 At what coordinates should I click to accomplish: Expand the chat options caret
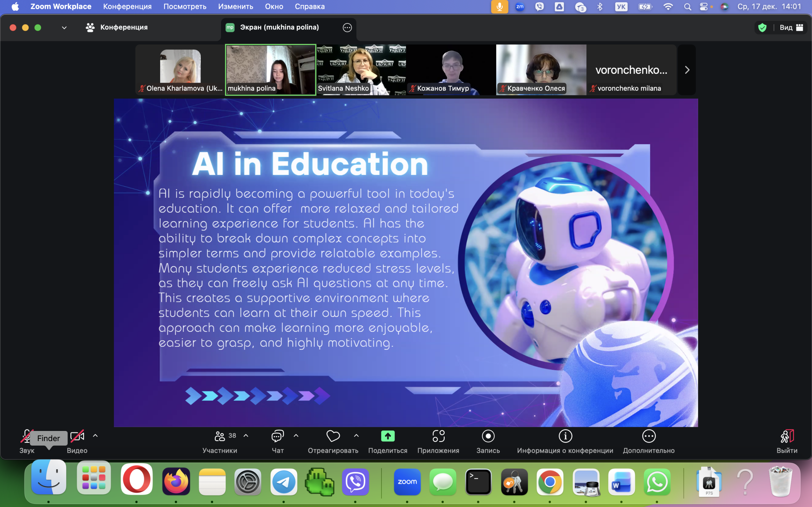point(296,436)
